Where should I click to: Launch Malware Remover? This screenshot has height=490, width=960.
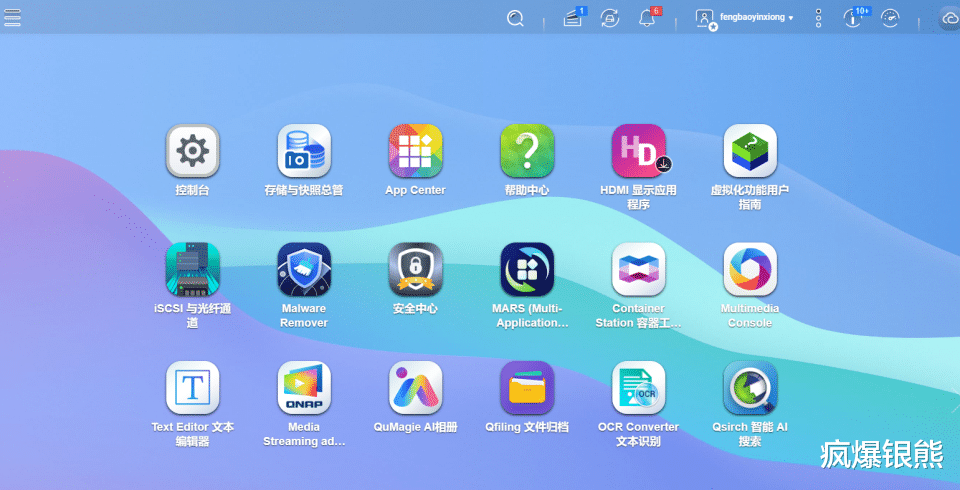(x=304, y=269)
